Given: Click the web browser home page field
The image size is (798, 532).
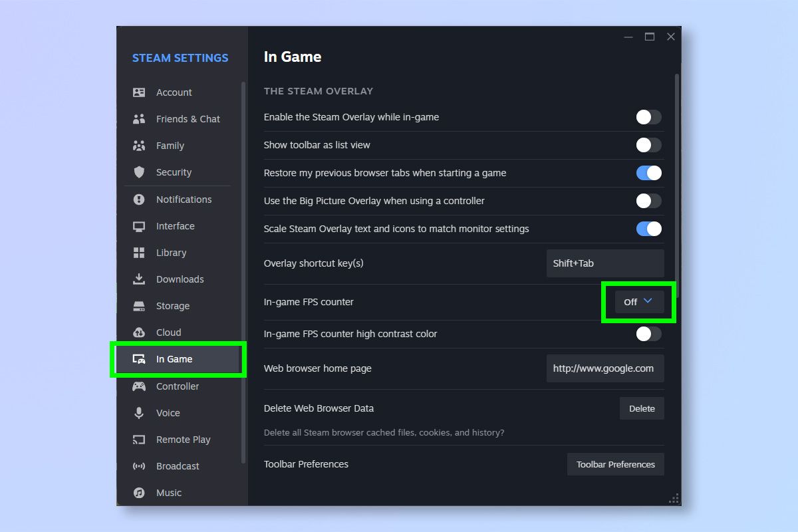Looking at the screenshot, I should [x=604, y=368].
